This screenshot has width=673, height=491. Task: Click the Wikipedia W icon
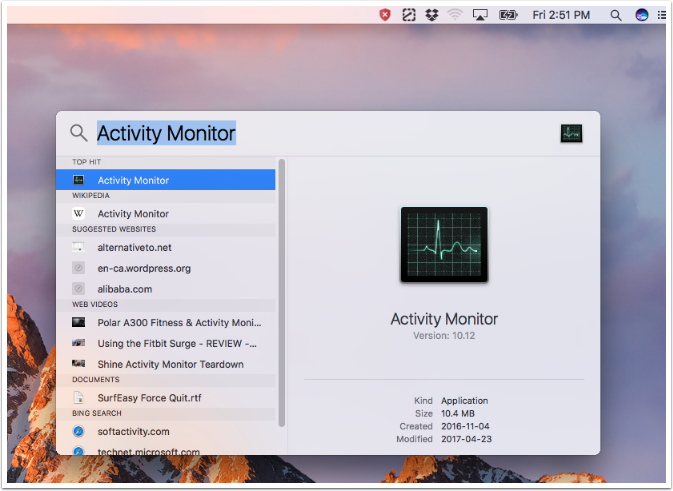pyautogui.click(x=79, y=213)
